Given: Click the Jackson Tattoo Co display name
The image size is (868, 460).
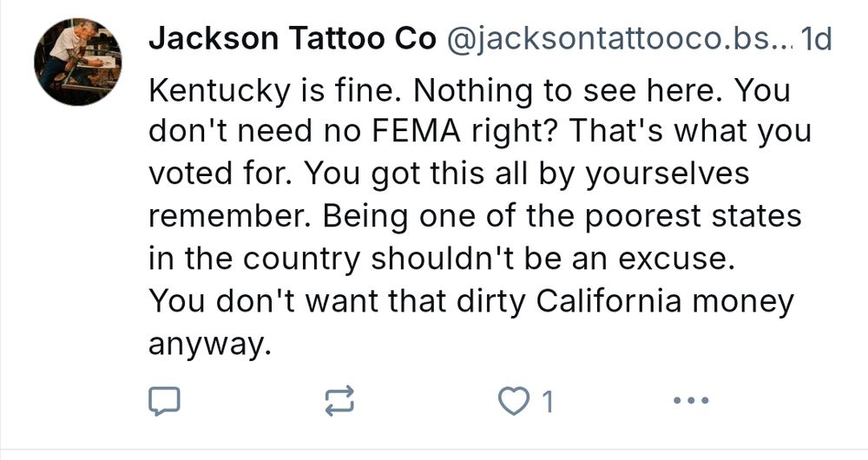Looking at the screenshot, I should coord(293,38).
